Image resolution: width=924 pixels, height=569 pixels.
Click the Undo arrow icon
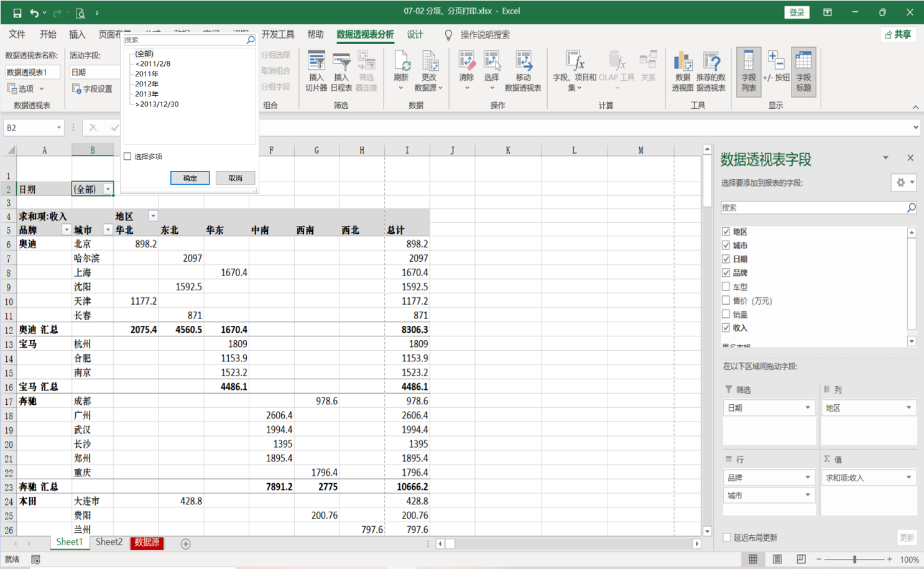pos(34,12)
